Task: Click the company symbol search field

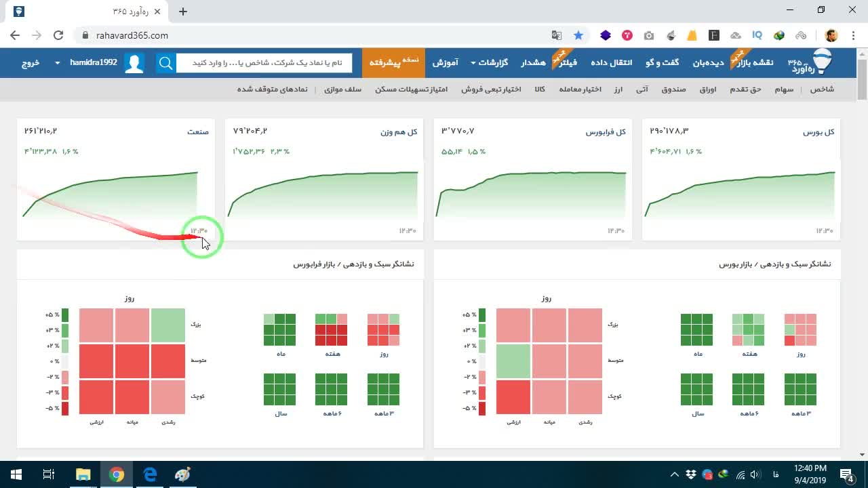Action: click(264, 63)
